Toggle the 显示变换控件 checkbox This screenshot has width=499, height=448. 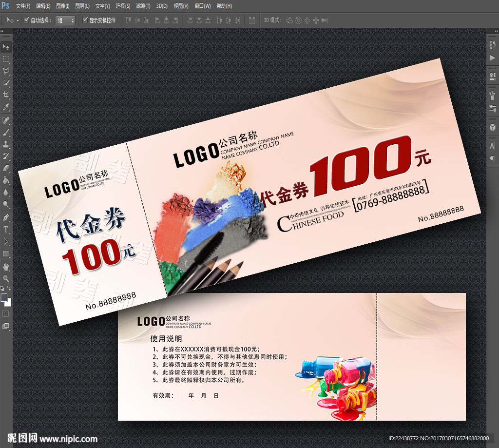tap(85, 20)
